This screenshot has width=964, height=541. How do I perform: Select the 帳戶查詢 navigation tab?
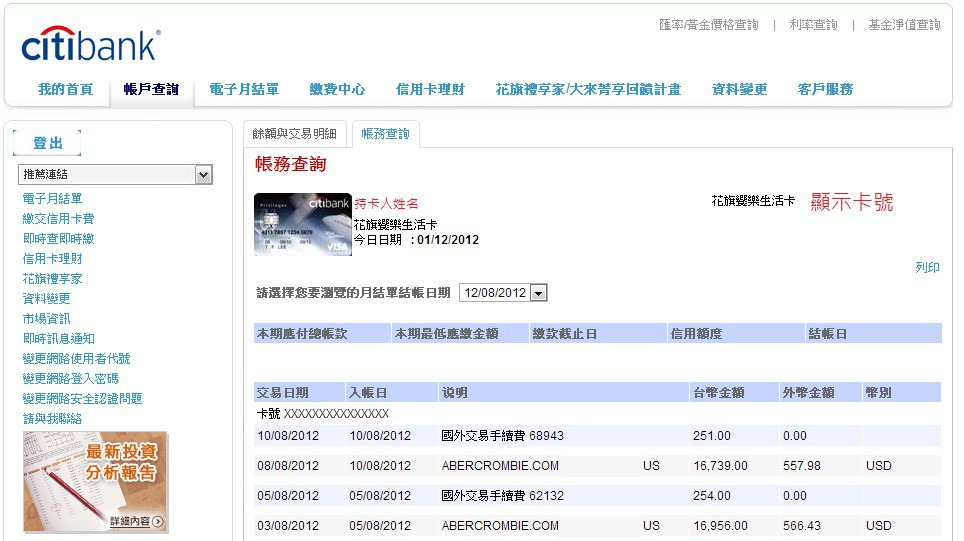pyautogui.click(x=151, y=89)
